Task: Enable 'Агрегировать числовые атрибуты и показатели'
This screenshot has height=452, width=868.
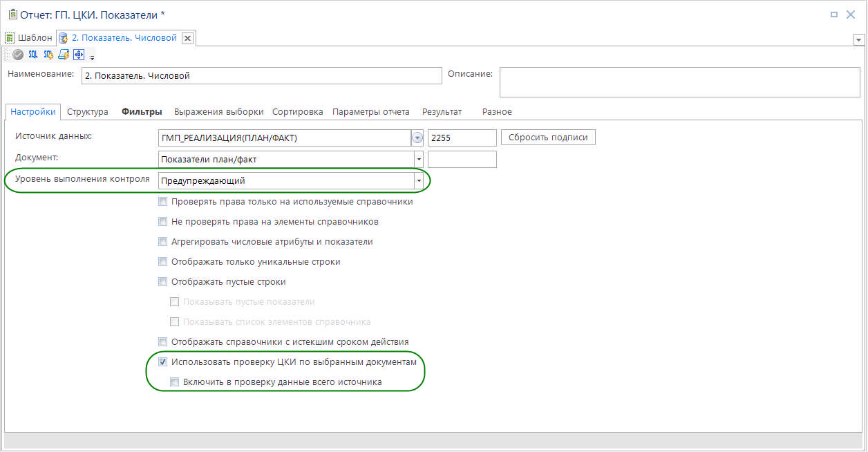Action: (x=163, y=242)
